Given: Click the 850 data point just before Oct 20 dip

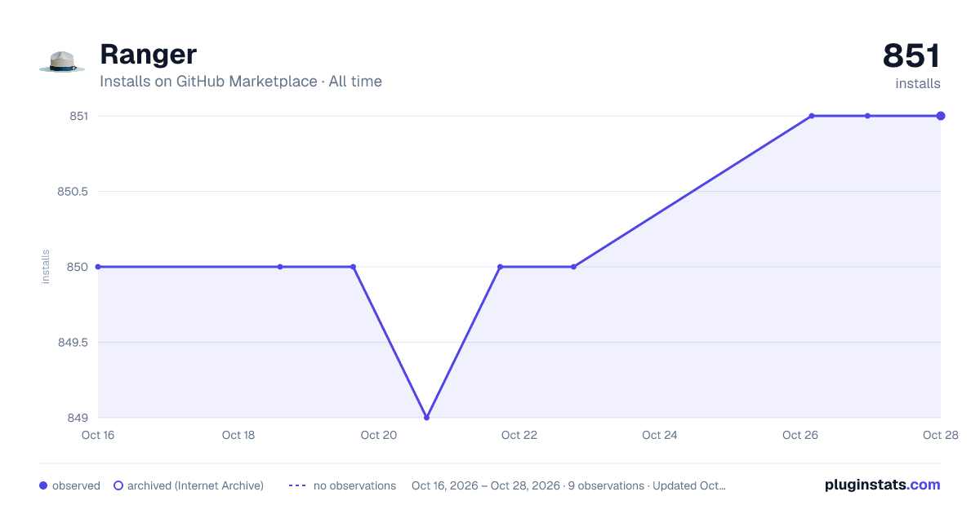Looking at the screenshot, I should (353, 267).
